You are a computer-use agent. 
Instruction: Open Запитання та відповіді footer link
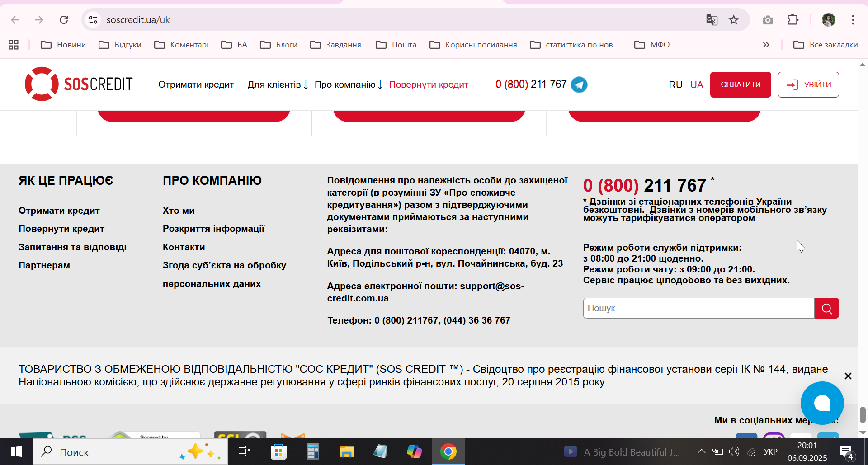click(x=72, y=247)
